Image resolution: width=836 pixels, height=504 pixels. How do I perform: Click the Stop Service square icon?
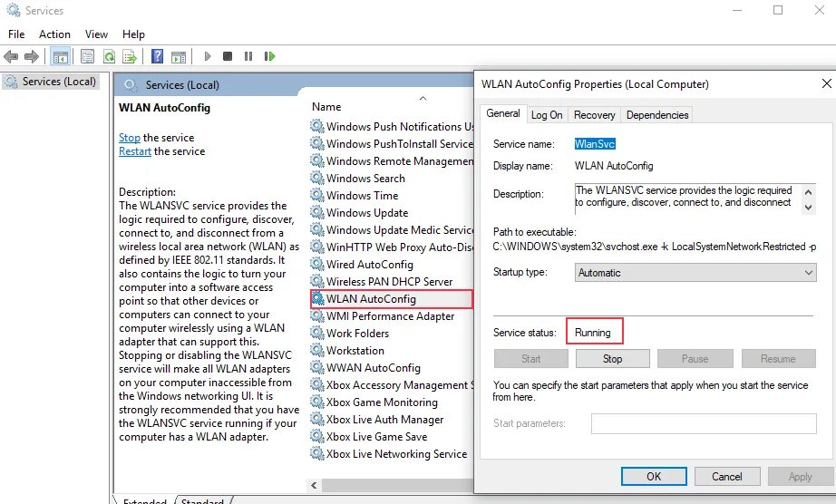pos(228,56)
